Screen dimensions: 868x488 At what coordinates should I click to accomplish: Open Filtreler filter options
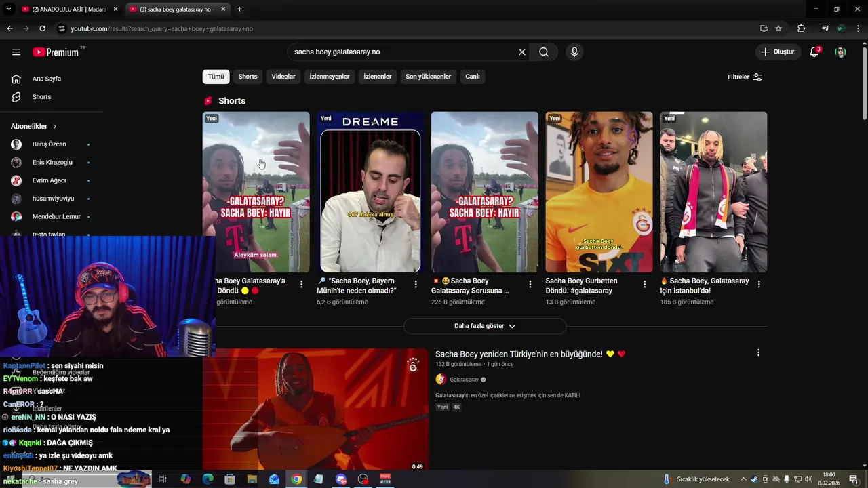tap(745, 77)
